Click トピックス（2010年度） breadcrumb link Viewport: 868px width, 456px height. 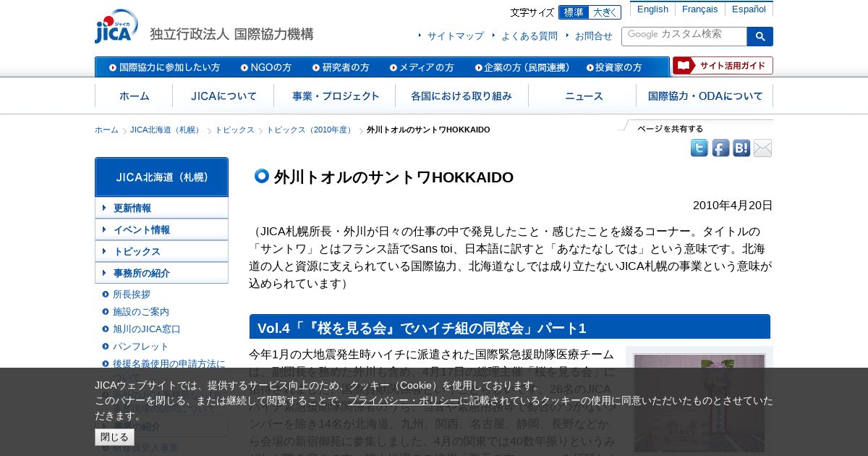coord(310,130)
